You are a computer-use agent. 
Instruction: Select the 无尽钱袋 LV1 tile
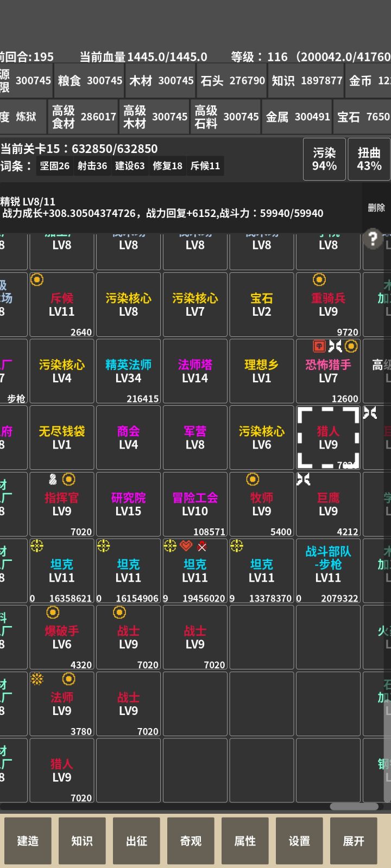pyautogui.click(x=62, y=438)
